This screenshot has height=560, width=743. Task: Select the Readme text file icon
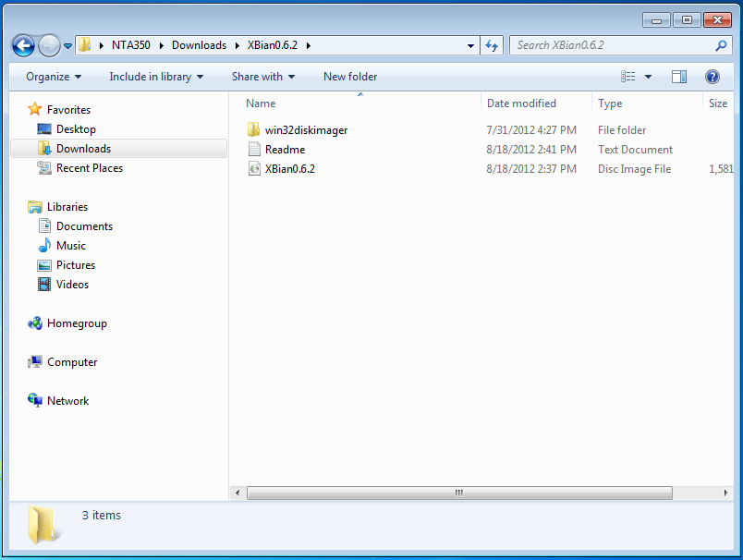254,149
